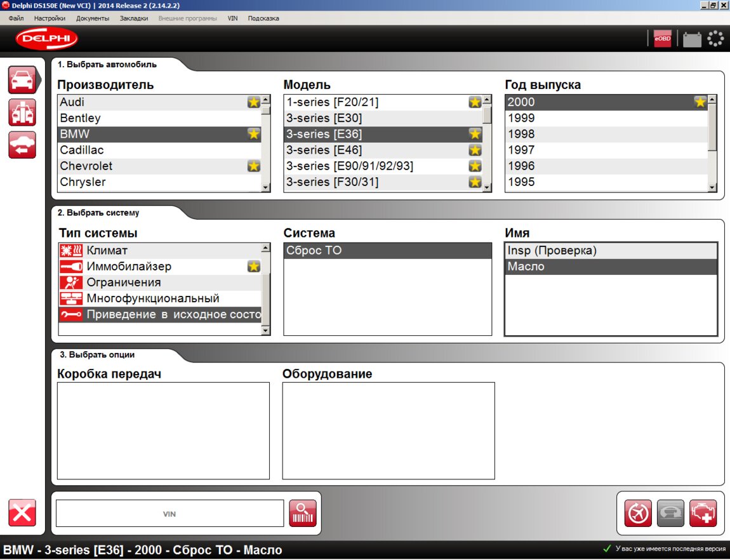Select year 1996
Viewport: 730px width, 560px height.
point(607,166)
